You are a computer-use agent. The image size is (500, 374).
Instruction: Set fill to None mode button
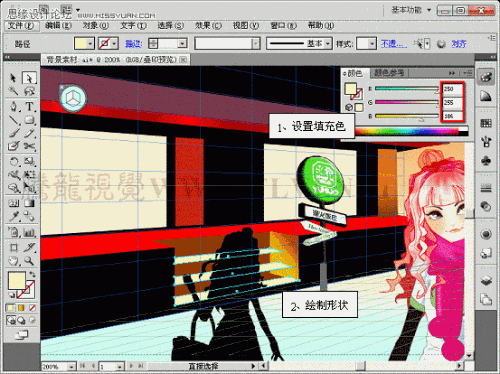click(x=32, y=308)
